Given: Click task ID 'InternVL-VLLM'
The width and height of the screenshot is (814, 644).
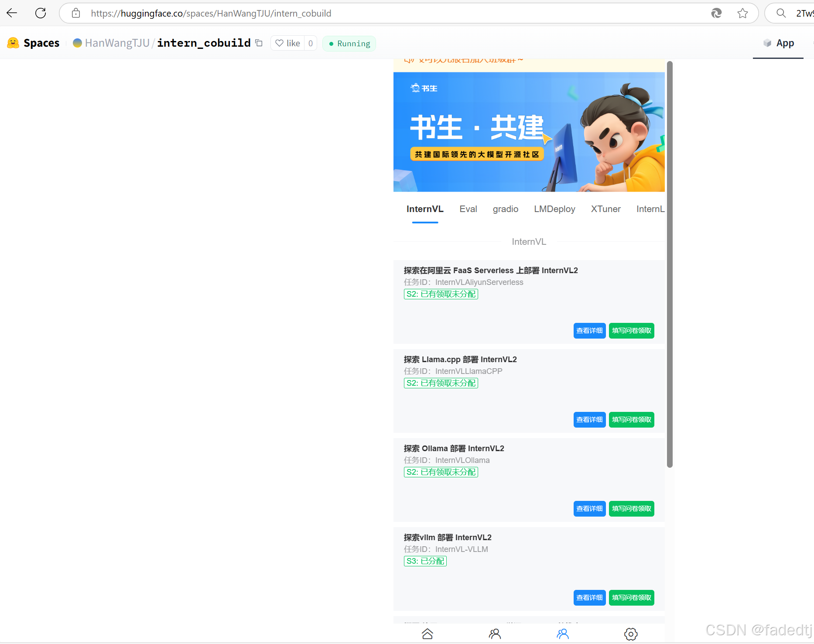Looking at the screenshot, I should point(462,549).
